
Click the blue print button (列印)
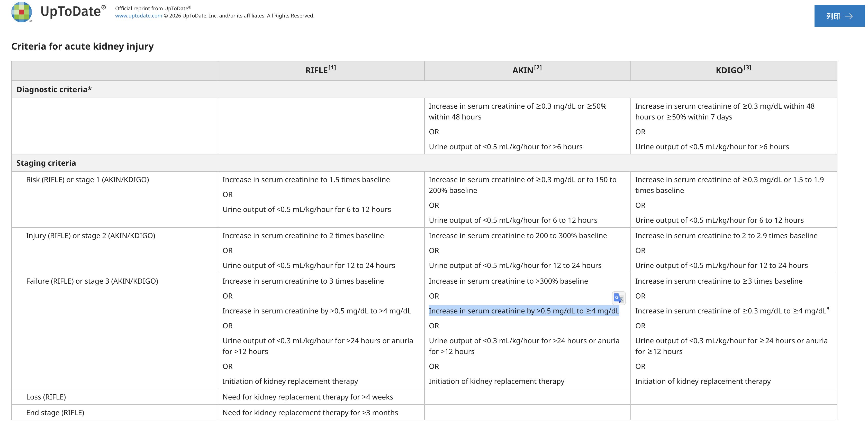(x=839, y=16)
